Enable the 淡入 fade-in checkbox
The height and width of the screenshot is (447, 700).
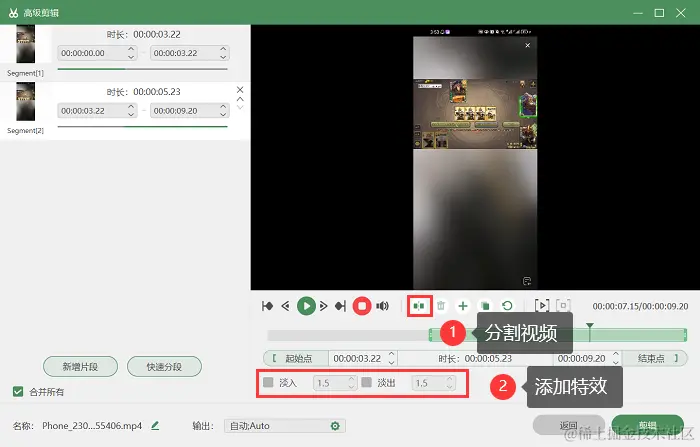[268, 382]
